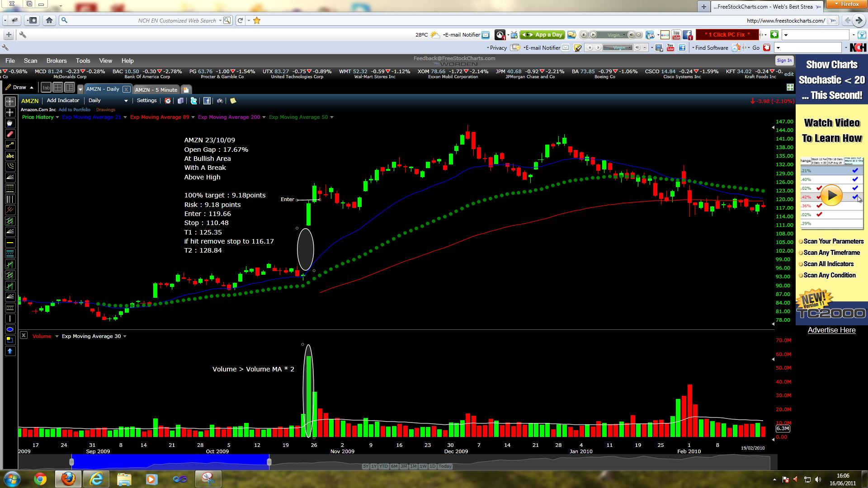Select the single vertical line tool

(x=10, y=319)
